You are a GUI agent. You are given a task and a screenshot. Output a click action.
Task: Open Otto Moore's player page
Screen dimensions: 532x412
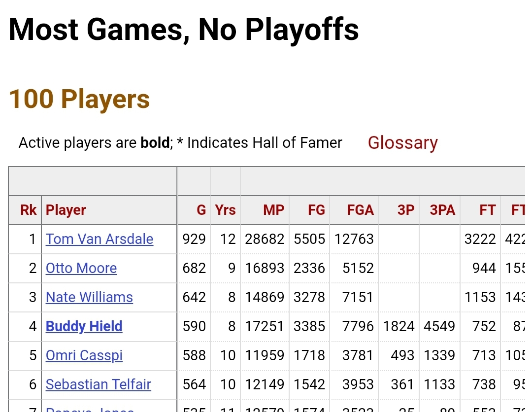pyautogui.click(x=81, y=269)
